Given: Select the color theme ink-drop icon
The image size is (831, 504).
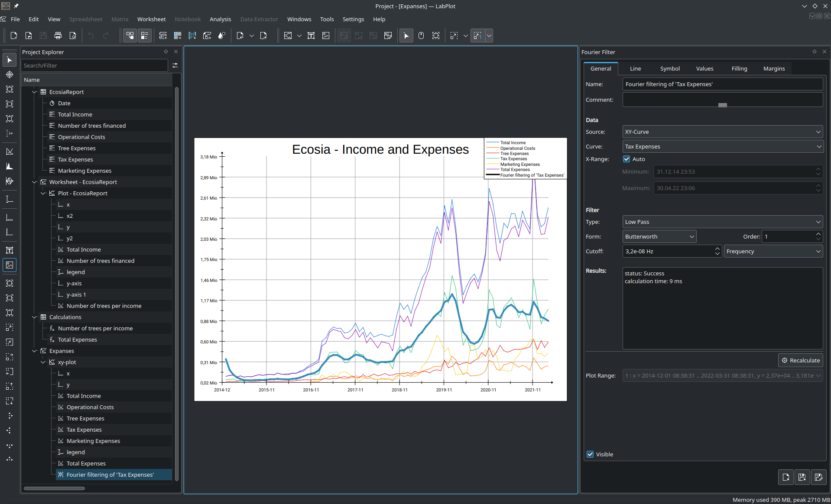Looking at the screenshot, I should (x=221, y=36).
